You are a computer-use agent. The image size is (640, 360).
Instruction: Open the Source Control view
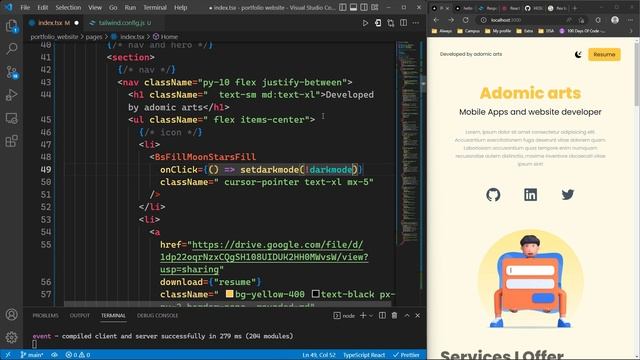click(11, 72)
